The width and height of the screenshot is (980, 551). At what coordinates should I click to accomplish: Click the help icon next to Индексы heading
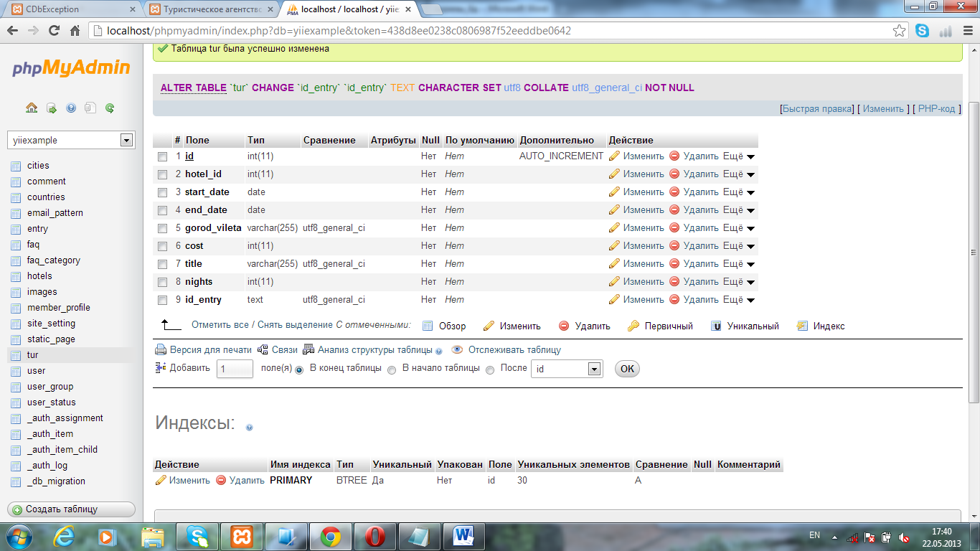[x=249, y=427]
